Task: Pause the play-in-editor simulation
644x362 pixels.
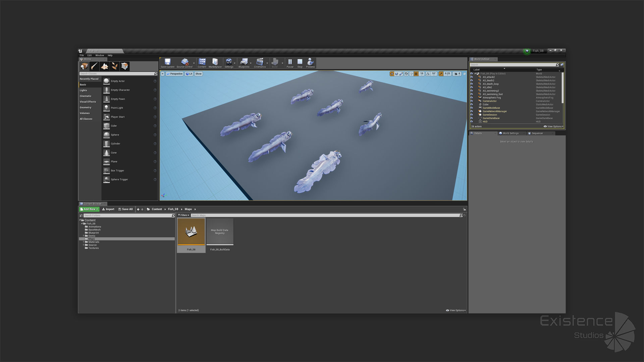Action: (x=290, y=62)
